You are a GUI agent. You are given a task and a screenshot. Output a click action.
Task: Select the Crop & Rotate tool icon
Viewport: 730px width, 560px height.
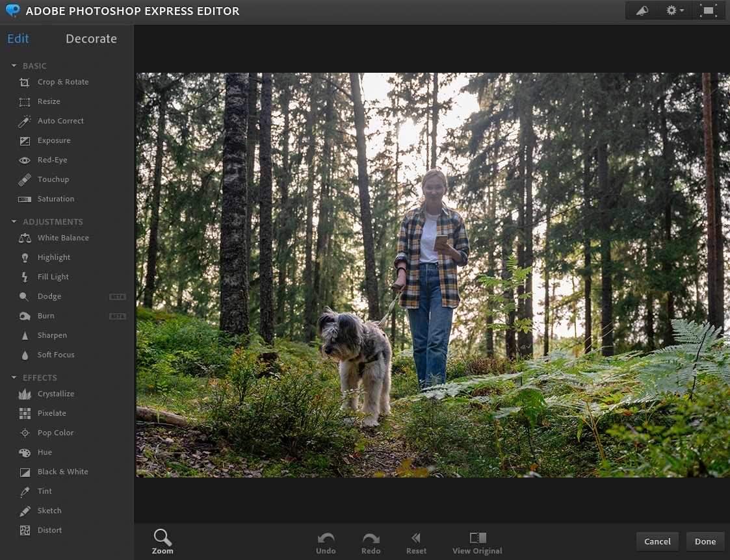coord(25,83)
